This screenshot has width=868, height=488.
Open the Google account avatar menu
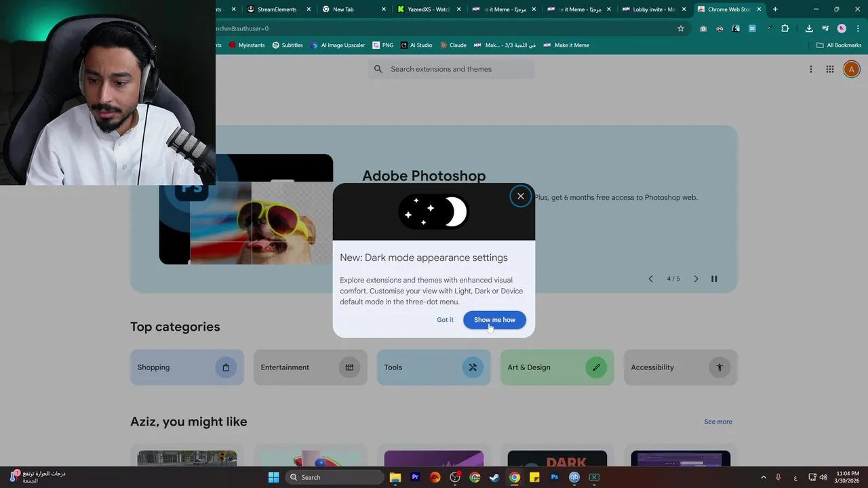pyautogui.click(x=851, y=69)
